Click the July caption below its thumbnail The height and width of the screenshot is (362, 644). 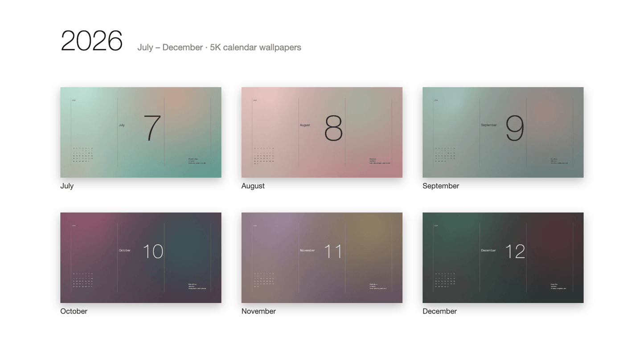(67, 186)
